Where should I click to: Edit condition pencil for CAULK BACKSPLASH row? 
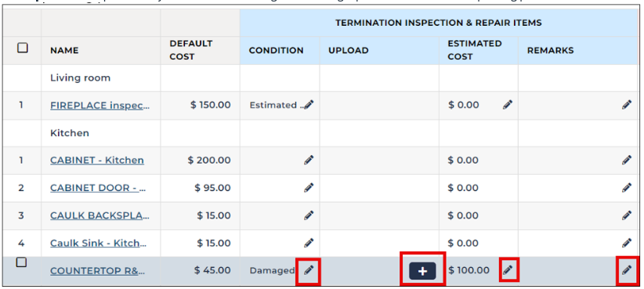(309, 215)
